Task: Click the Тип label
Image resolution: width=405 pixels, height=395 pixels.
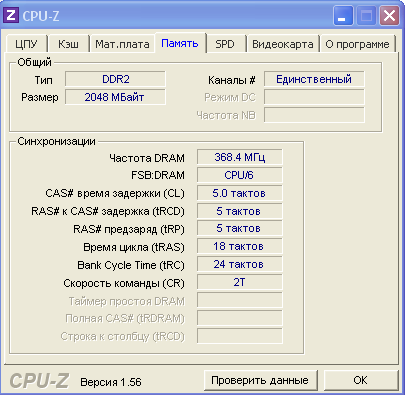Action: click(43, 80)
